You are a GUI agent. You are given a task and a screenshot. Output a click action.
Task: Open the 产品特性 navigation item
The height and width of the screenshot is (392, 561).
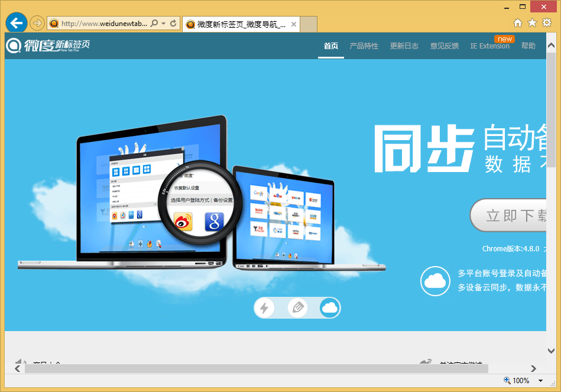[x=364, y=46]
